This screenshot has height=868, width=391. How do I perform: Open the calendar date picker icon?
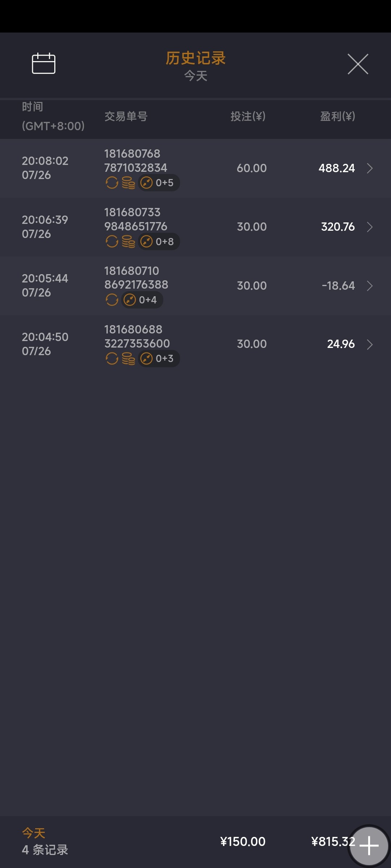[x=43, y=64]
